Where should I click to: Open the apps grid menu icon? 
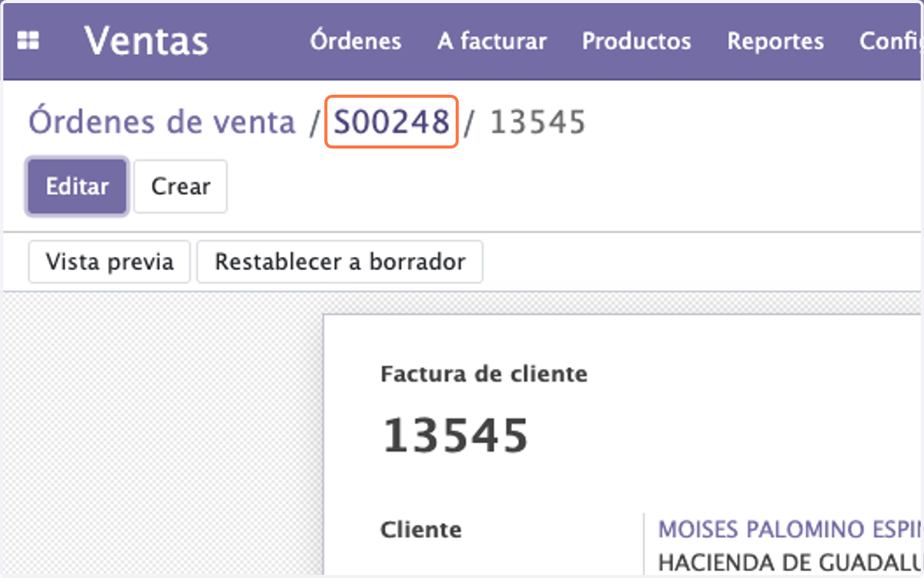point(28,41)
